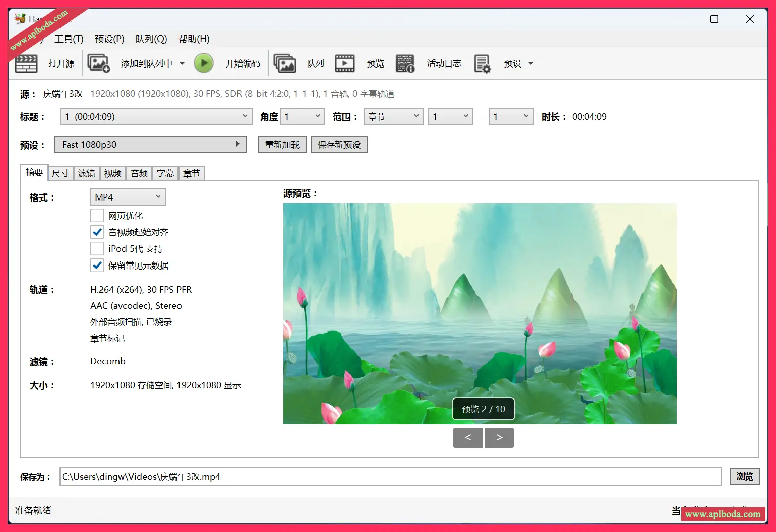Go to next preview image with > button
The height and width of the screenshot is (532, 776).
pos(499,437)
